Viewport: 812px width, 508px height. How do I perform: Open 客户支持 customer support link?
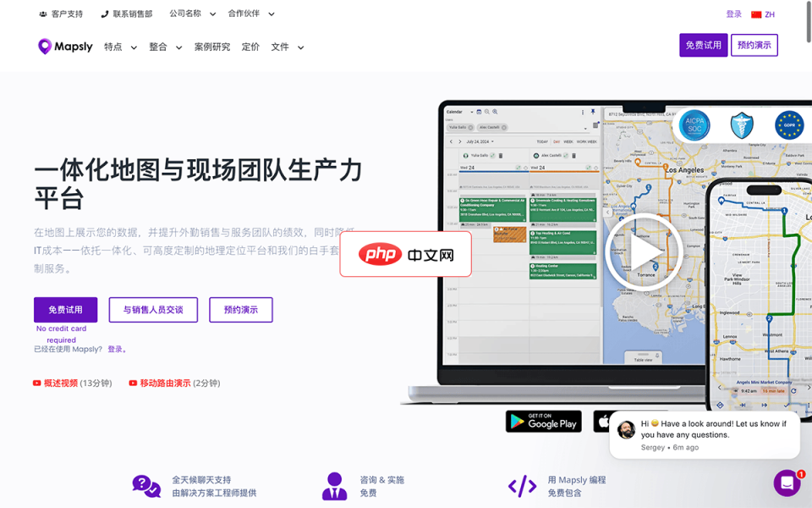(61, 14)
